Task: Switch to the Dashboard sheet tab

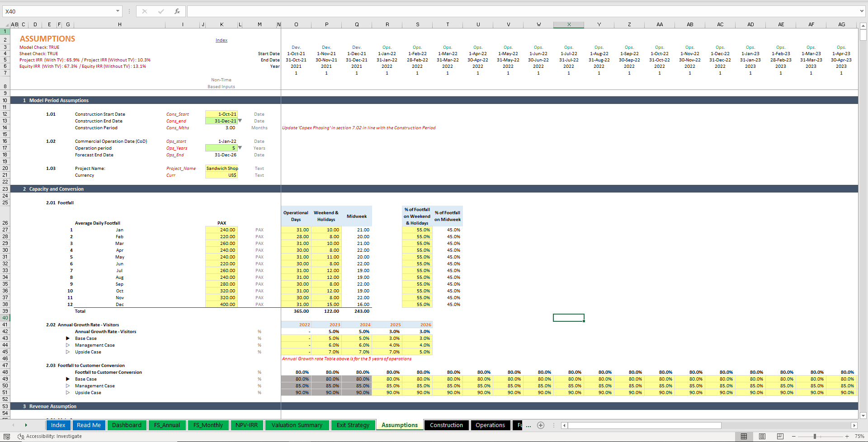Action: click(x=127, y=425)
